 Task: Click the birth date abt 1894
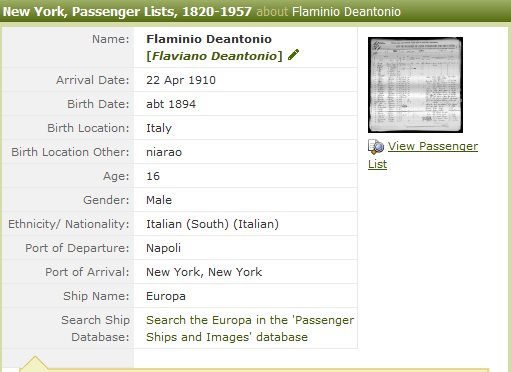point(171,104)
